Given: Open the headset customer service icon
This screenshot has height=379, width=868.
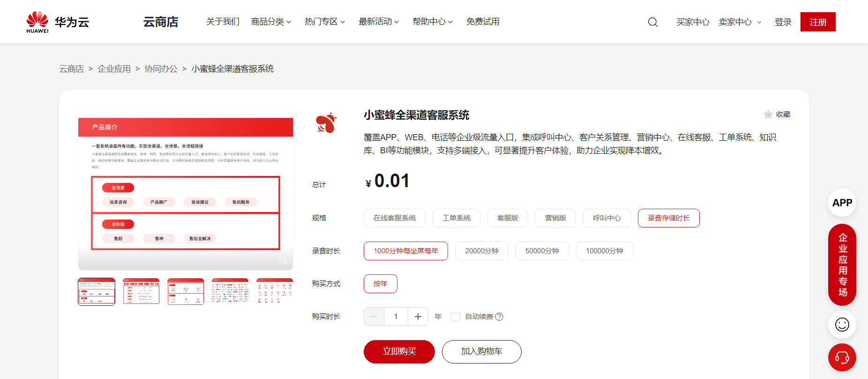Looking at the screenshot, I should (x=842, y=357).
